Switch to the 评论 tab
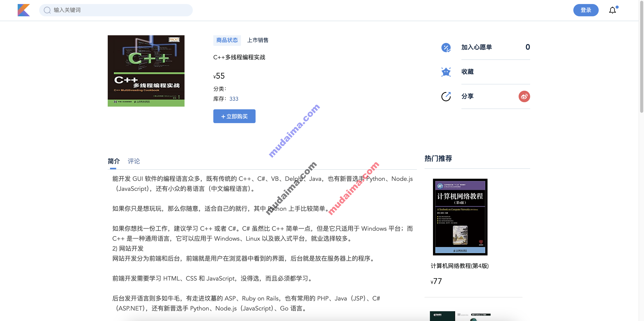The width and height of the screenshot is (644, 321). (x=134, y=161)
